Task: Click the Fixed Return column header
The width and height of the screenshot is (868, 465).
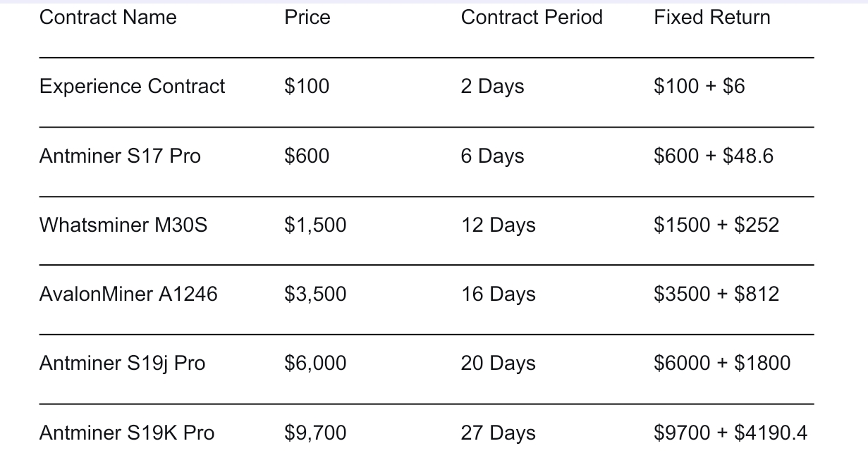Action: tap(712, 18)
